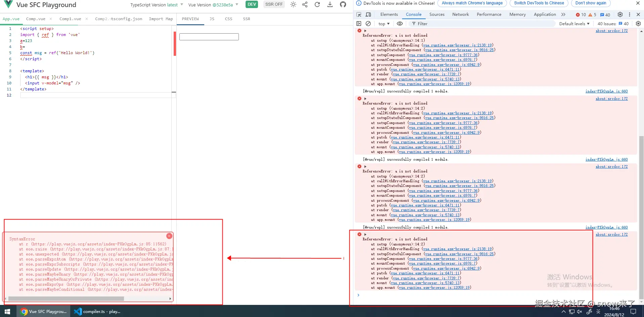Open the Comp.vue file tab
644x317 pixels.
pos(36,19)
